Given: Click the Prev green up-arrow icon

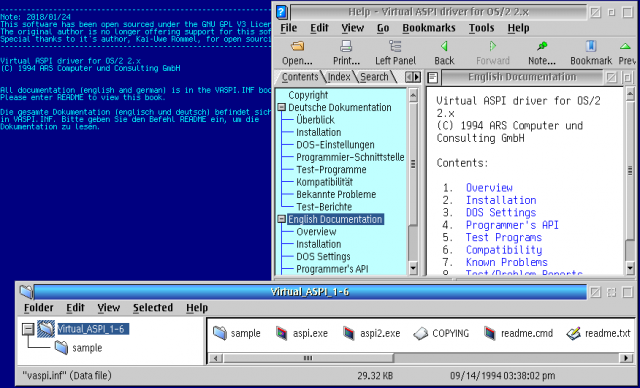Looking at the screenshot, I should coord(625,47).
